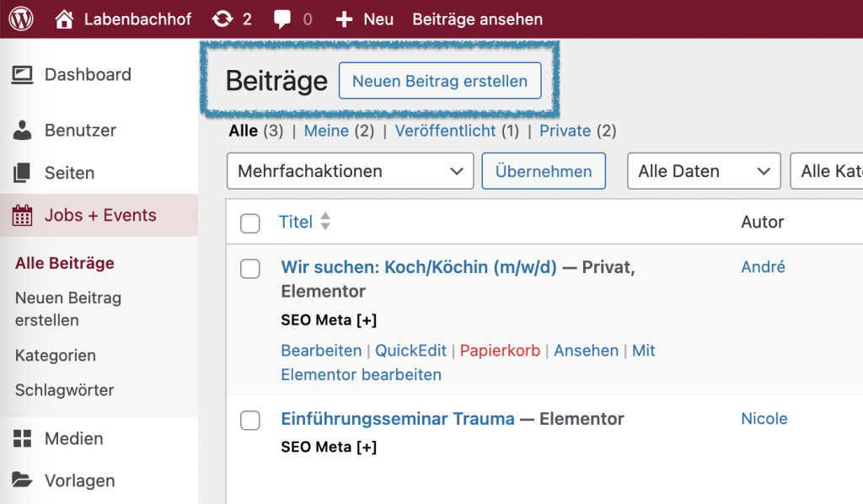Image resolution: width=863 pixels, height=504 pixels.
Task: Open the updates icon showing 2
Action: (x=223, y=19)
